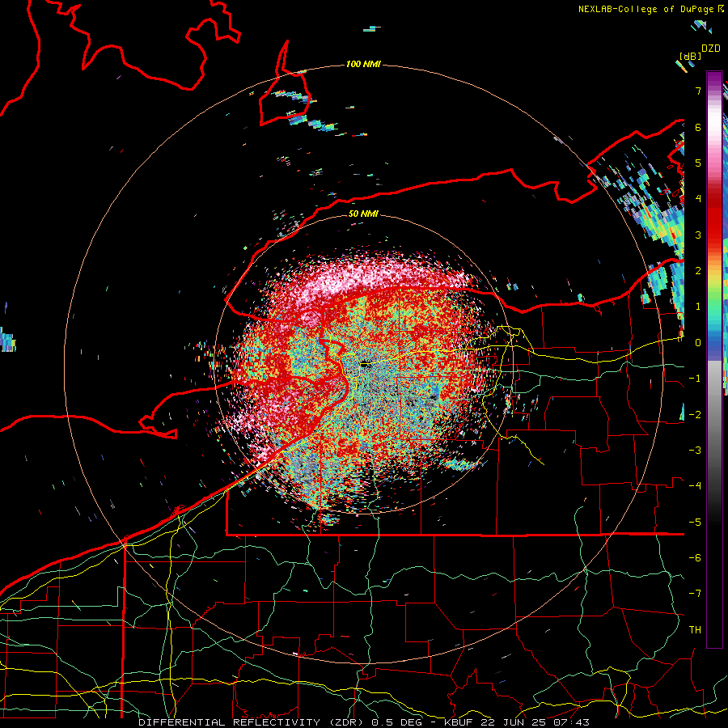Image resolution: width=728 pixels, height=728 pixels.
Task: Click the ZDR product title in the footer
Action: (363, 722)
